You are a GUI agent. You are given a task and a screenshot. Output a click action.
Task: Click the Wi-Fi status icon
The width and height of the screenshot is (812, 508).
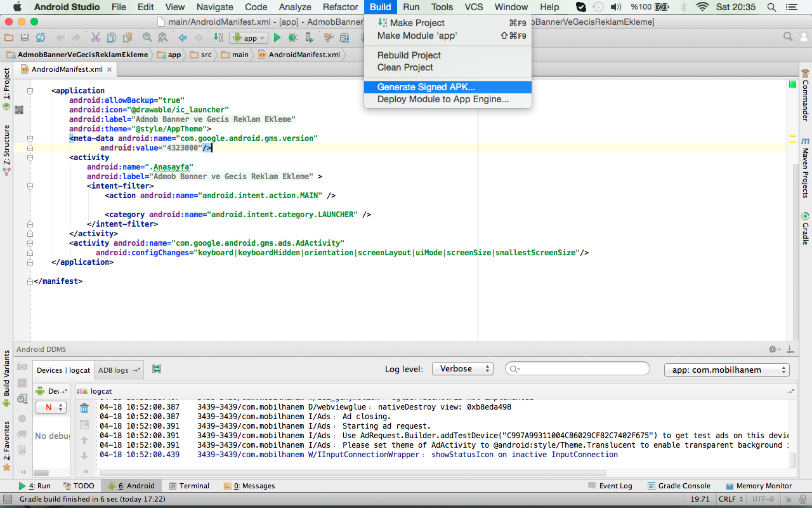(702, 7)
